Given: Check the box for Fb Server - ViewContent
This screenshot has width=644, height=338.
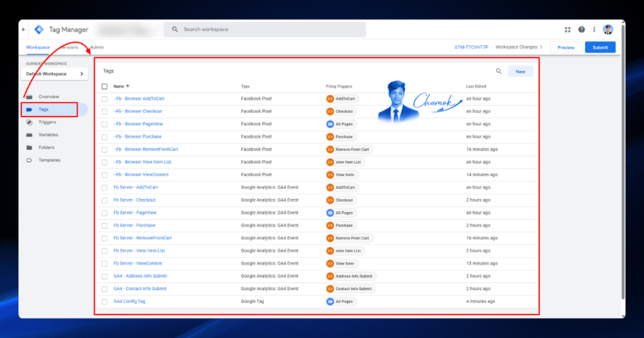Looking at the screenshot, I should point(104,264).
